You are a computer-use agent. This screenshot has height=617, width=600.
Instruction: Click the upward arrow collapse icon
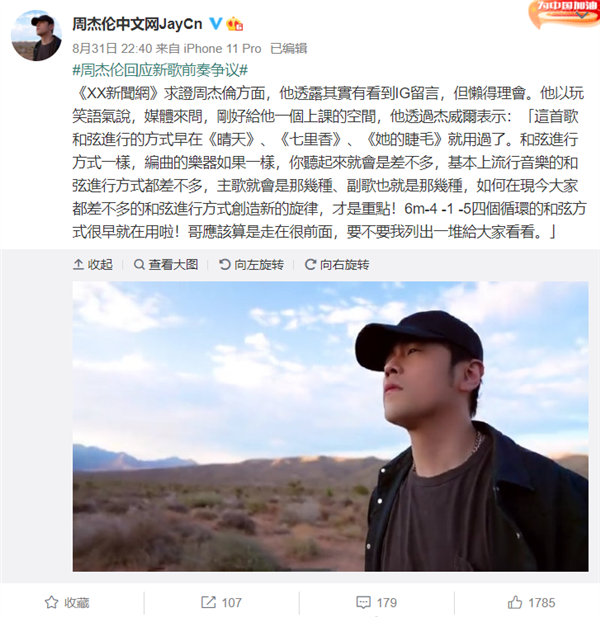[x=78, y=264]
